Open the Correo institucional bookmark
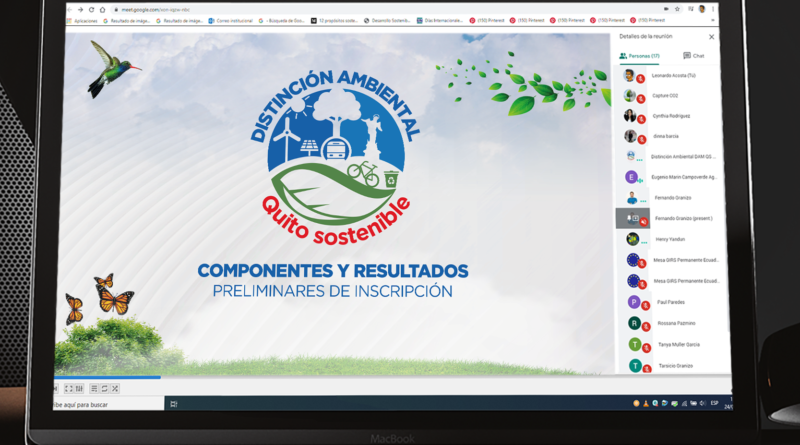This screenshot has height=445, width=800. click(x=231, y=21)
